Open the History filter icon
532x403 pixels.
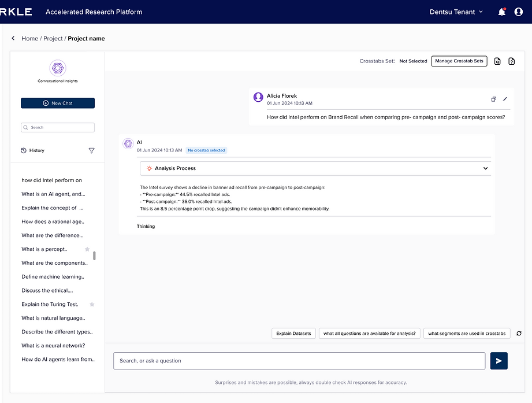click(91, 150)
